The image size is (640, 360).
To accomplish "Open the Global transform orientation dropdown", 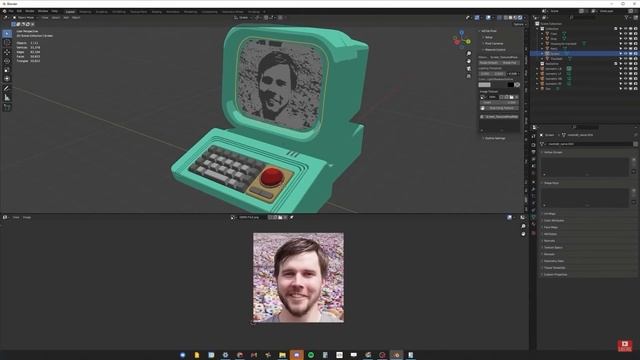I will (x=242, y=18).
